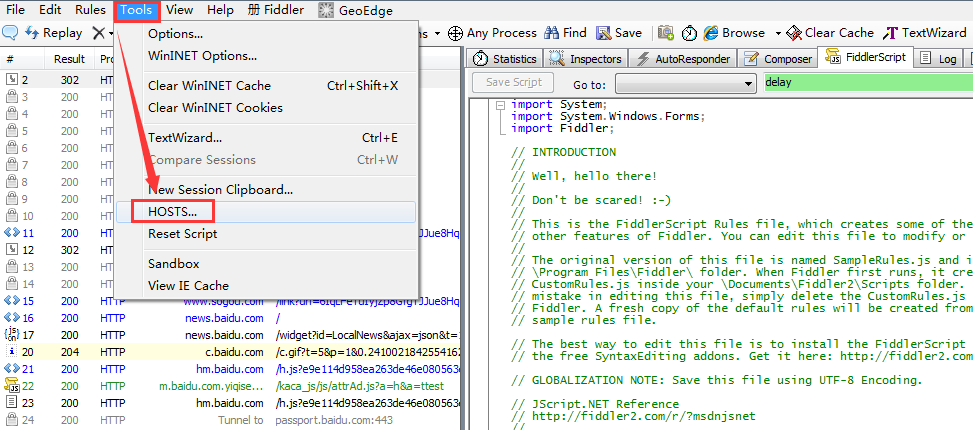
Task: Click the Streaming dropdown arrow left of Any Process
Action: click(437, 34)
